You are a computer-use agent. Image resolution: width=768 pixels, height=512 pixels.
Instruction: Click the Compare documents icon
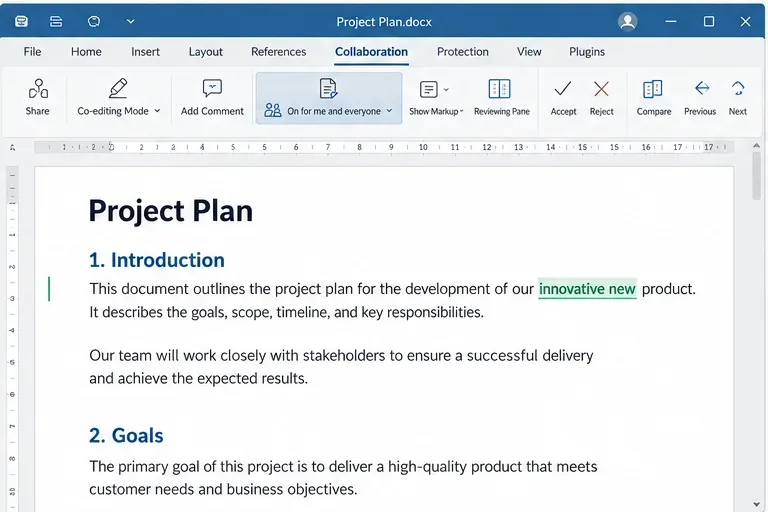652,89
